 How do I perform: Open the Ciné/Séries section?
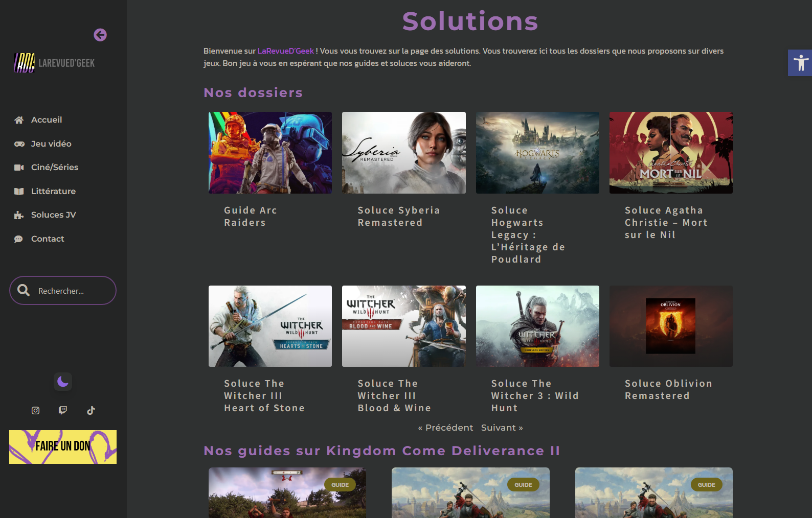pos(54,167)
